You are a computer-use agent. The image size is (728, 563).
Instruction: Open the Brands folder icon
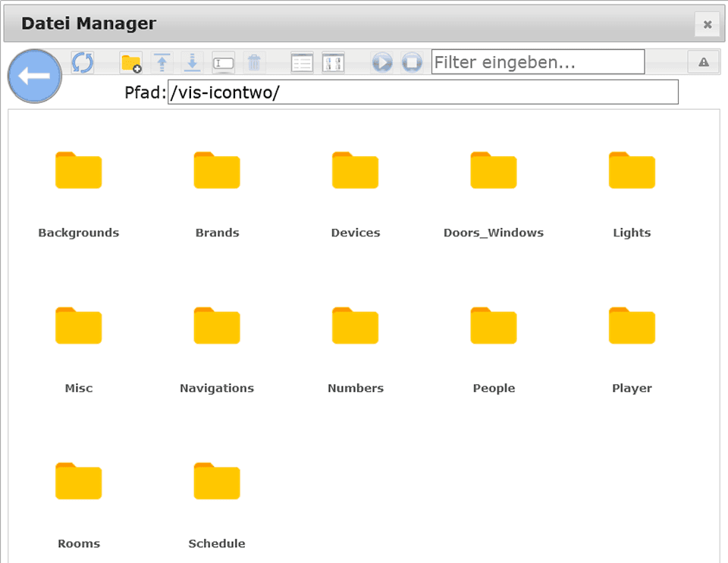(x=217, y=170)
